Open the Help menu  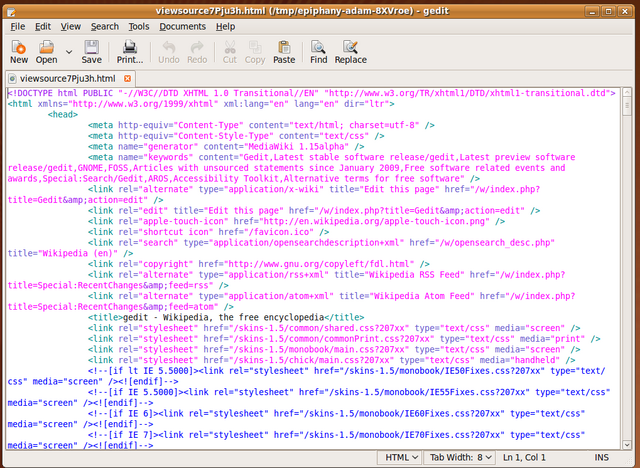[225, 27]
